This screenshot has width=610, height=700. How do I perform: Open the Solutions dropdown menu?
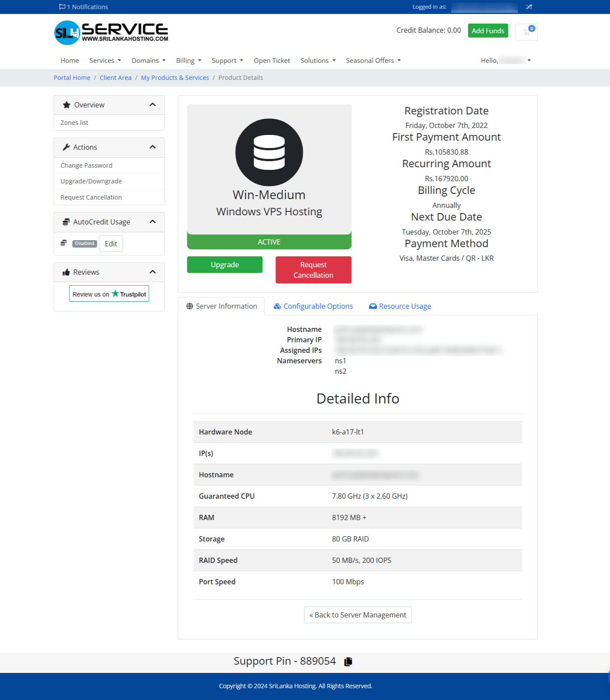(x=318, y=61)
